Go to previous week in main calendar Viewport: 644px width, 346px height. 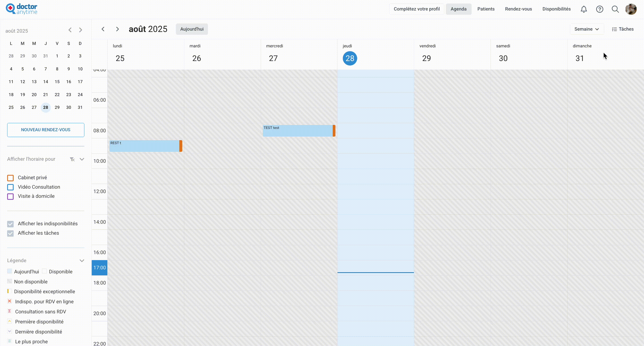(103, 29)
